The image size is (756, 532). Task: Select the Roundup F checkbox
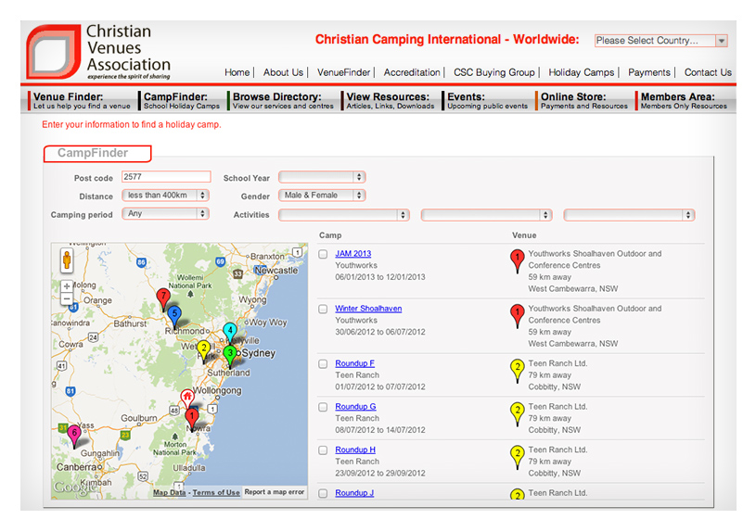click(x=323, y=364)
